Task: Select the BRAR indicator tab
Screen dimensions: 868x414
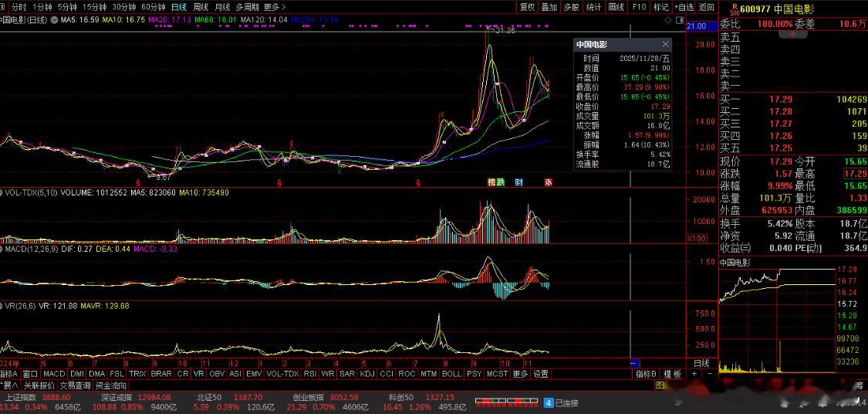Action: [161, 374]
